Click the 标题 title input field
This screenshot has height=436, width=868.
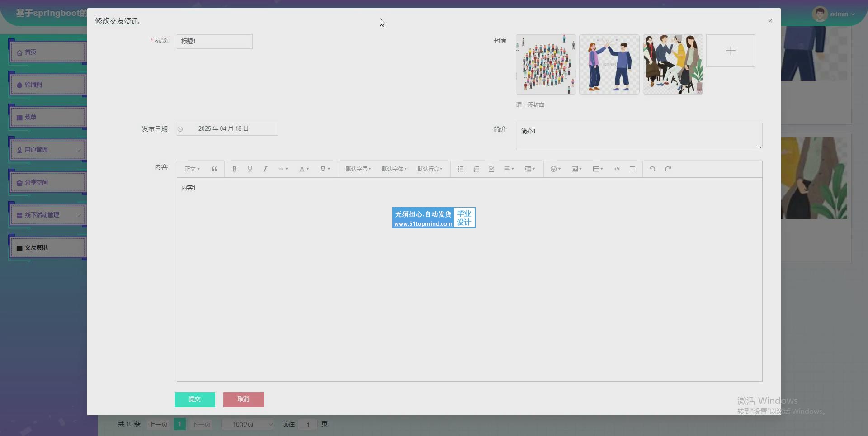[214, 42]
